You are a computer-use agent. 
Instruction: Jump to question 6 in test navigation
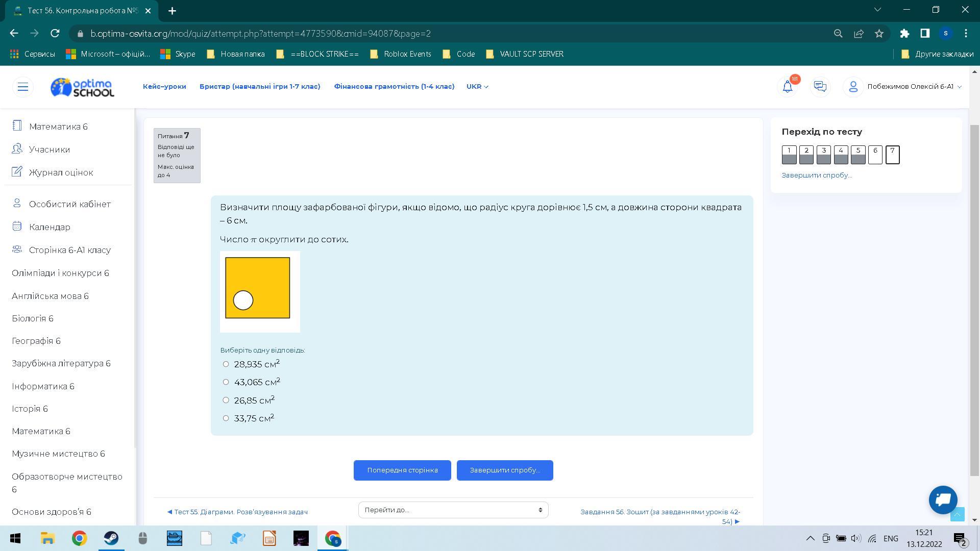click(875, 155)
